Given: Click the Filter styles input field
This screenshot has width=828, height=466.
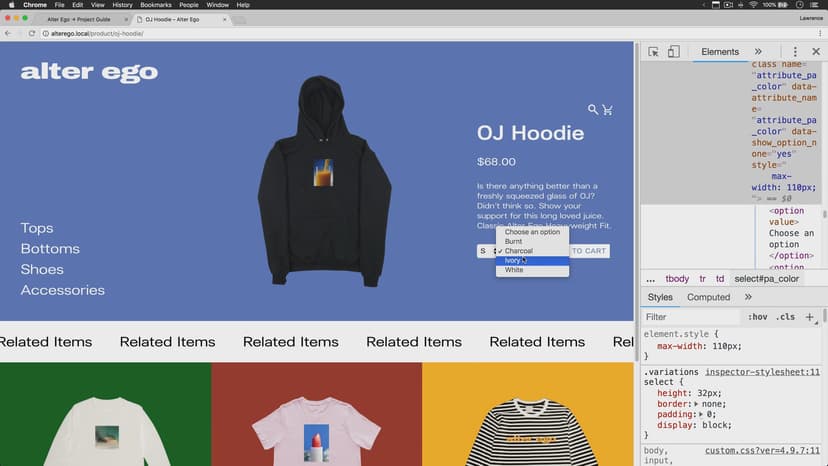Looking at the screenshot, I should click(x=690, y=317).
